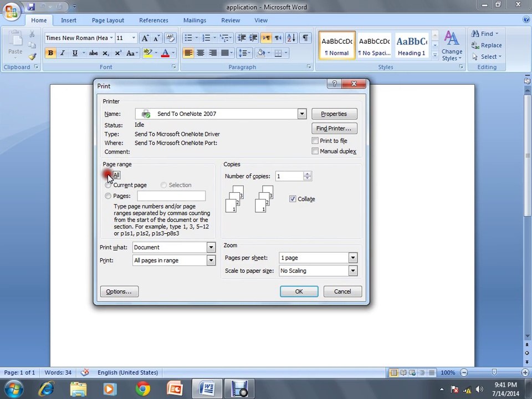Open Pages per sheet dropdown
This screenshot has width=532, height=399.
tap(353, 258)
